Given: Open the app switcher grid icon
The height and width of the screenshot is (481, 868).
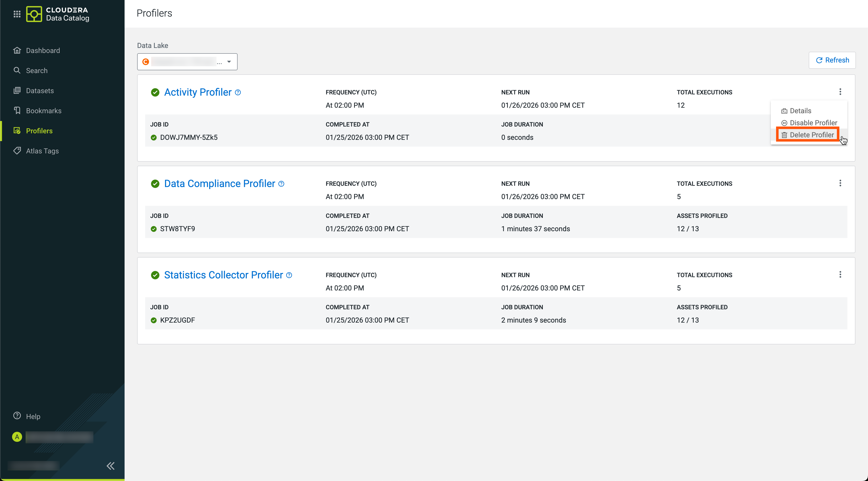Looking at the screenshot, I should 17,14.
